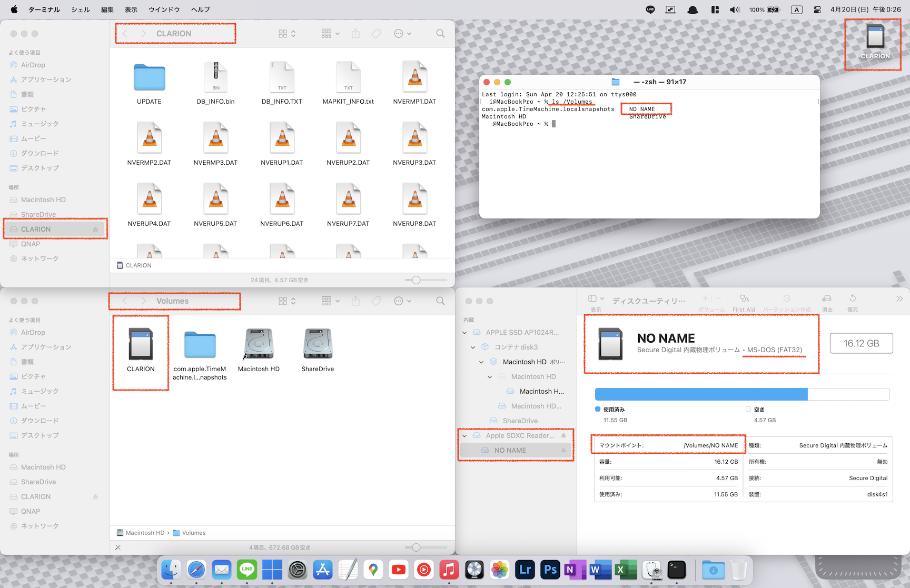Select the NVERMP1.DAT file

point(414,78)
